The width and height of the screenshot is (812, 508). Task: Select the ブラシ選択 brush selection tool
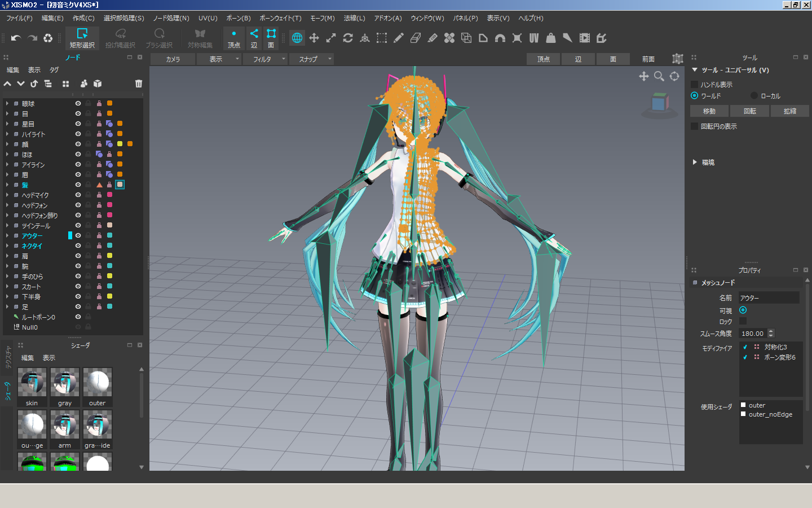[159, 38]
